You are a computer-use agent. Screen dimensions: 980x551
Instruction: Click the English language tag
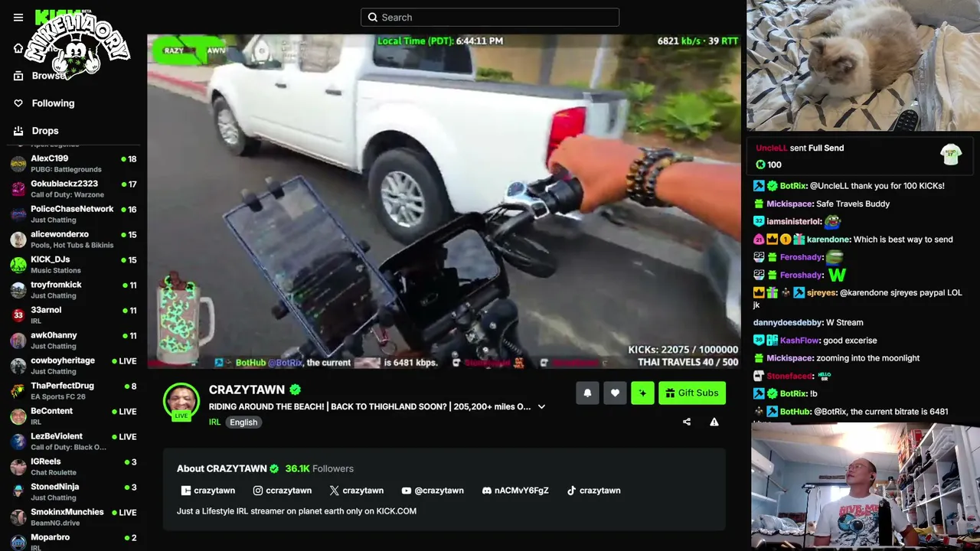[x=243, y=422]
